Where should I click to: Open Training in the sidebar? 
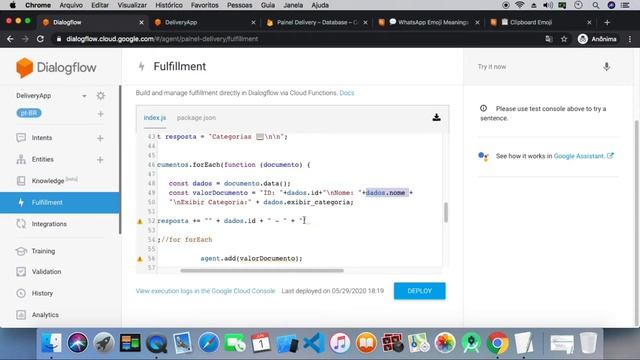[43, 251]
